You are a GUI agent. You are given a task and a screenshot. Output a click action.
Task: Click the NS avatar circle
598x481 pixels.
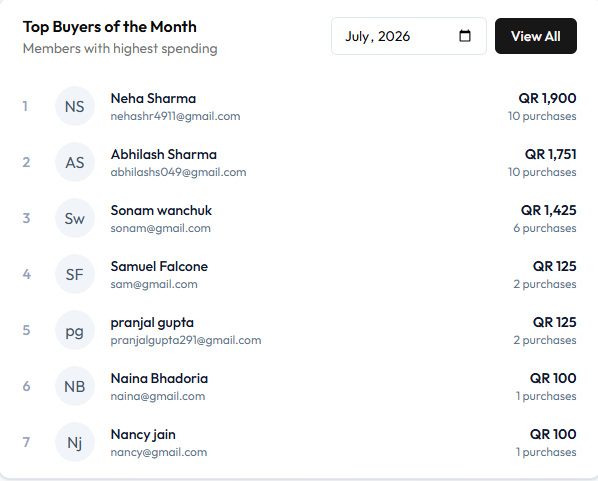pyautogui.click(x=75, y=106)
